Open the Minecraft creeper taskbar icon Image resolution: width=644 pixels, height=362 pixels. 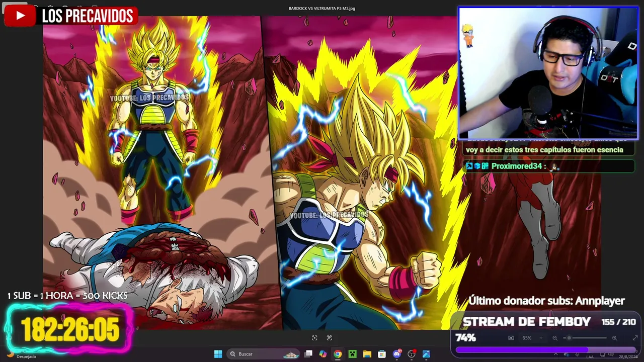(x=353, y=354)
